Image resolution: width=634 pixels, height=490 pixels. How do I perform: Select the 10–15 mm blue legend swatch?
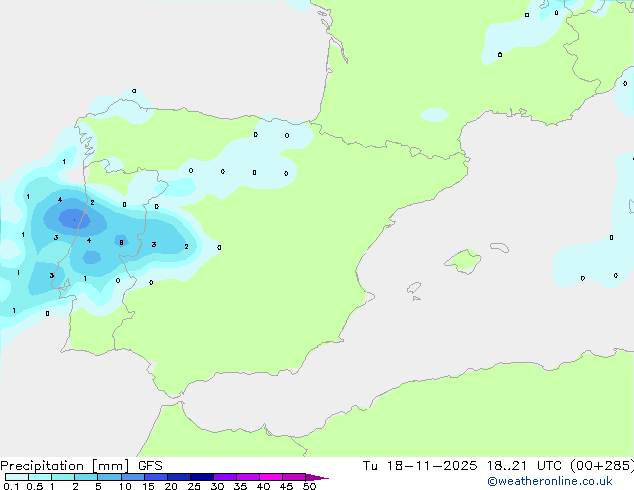point(133,477)
